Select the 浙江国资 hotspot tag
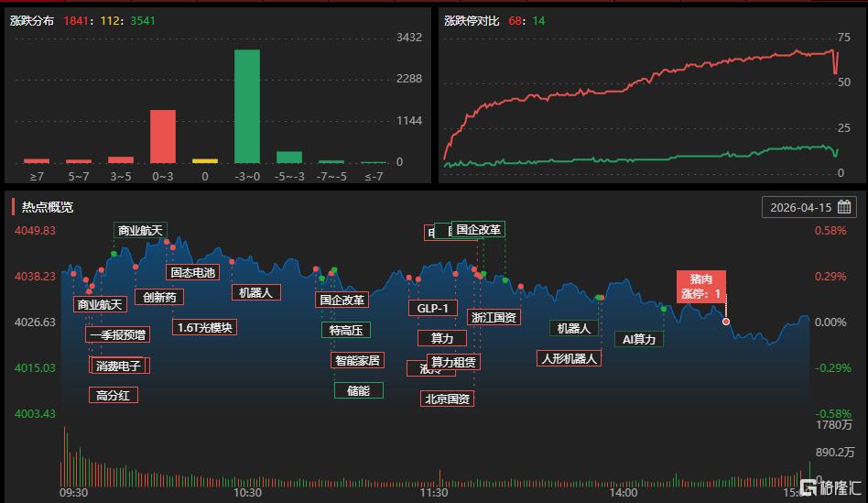 494,317
